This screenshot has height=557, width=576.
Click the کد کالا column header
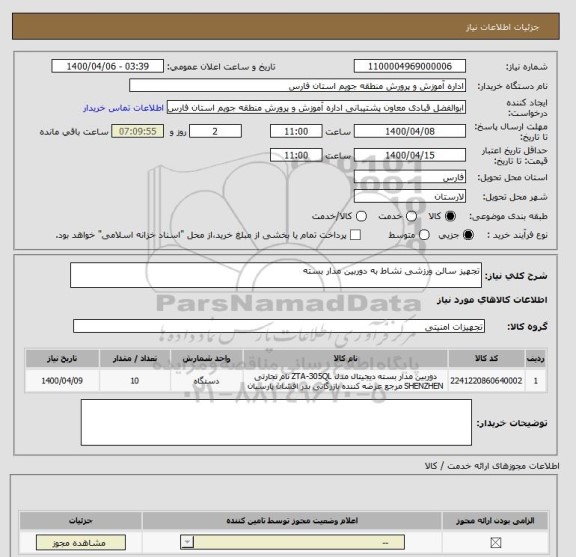click(486, 358)
